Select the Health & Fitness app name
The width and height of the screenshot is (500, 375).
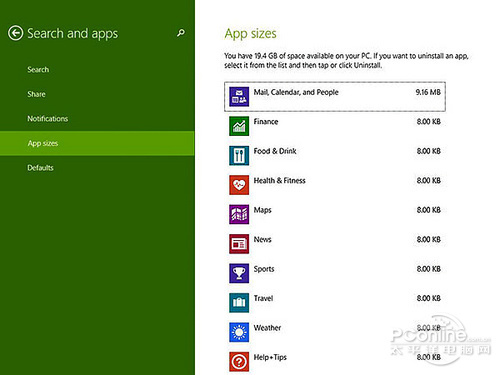click(x=279, y=181)
